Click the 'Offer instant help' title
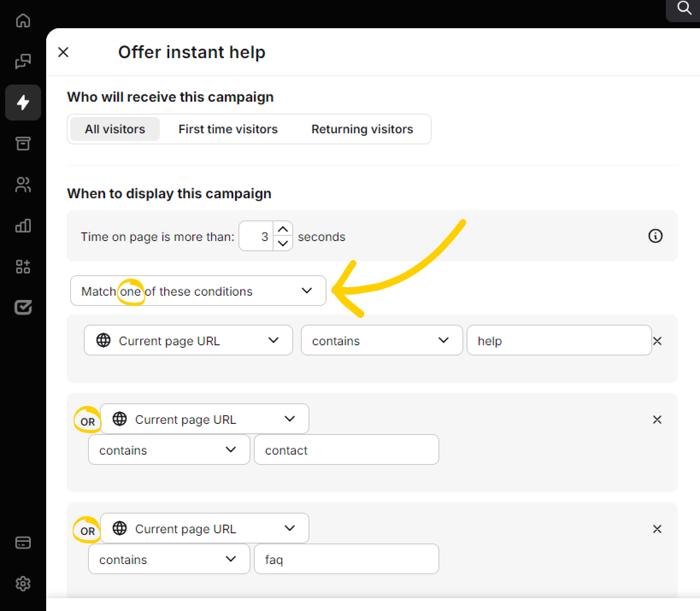This screenshot has height=611, width=700. click(x=192, y=52)
